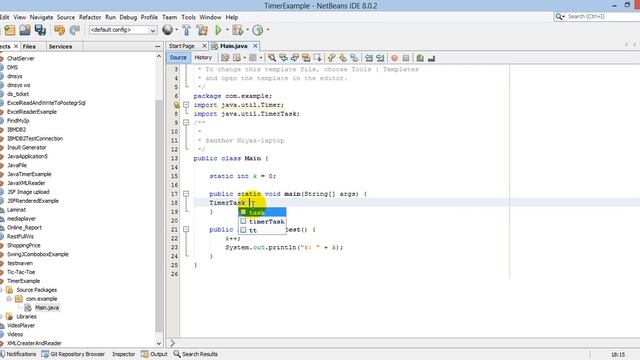This screenshot has width=640, height=360.
Task: Collapse fold at line 21 method
Action: pyautogui.click(x=186, y=229)
